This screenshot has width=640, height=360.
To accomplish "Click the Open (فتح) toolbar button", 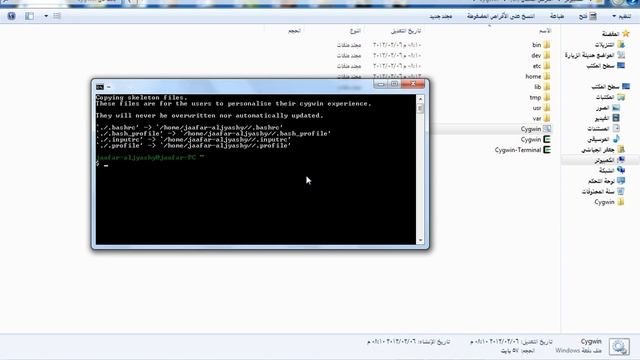I will tap(588, 16).
